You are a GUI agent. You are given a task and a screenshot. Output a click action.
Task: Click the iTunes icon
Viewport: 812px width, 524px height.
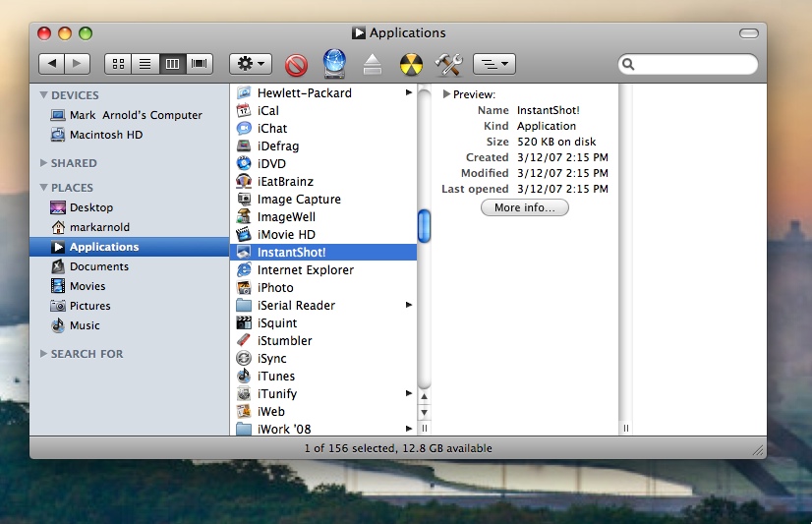click(244, 376)
